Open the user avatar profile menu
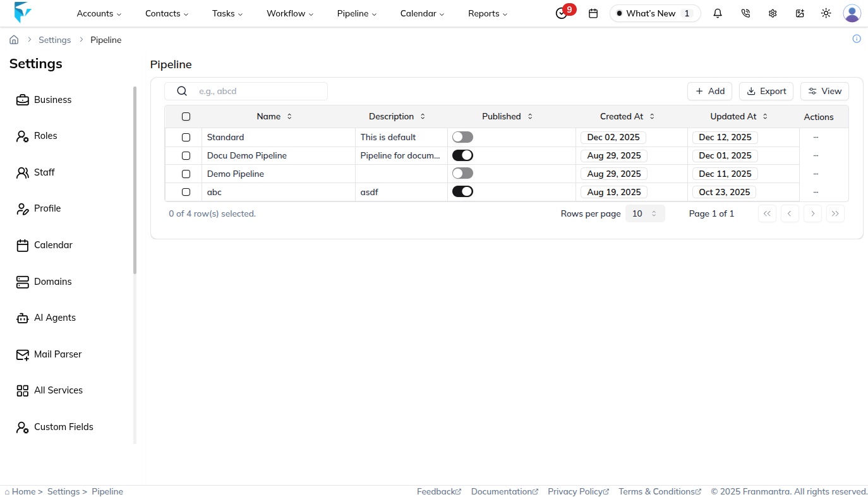868x497 pixels. click(852, 13)
